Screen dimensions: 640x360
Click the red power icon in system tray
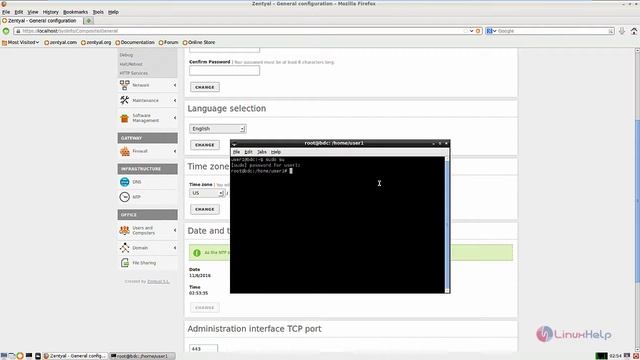click(636, 356)
